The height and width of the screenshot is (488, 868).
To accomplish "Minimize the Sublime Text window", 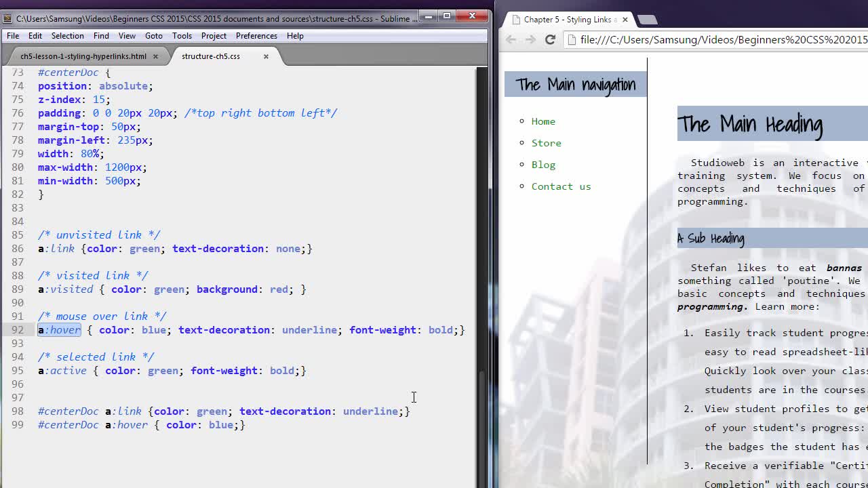I will [x=429, y=16].
